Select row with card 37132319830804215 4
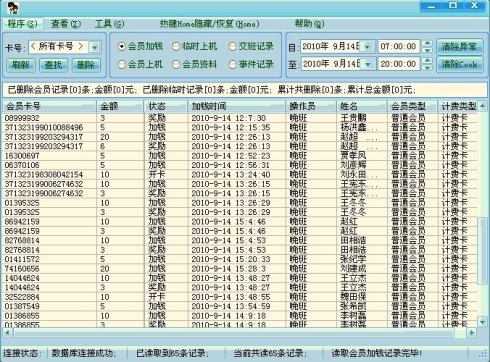The image size is (490, 362). tap(240, 174)
